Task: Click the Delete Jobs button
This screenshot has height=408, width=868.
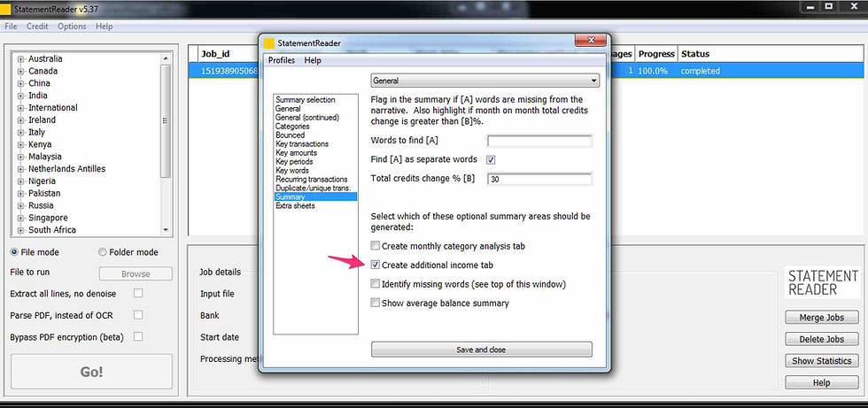Action: (822, 340)
